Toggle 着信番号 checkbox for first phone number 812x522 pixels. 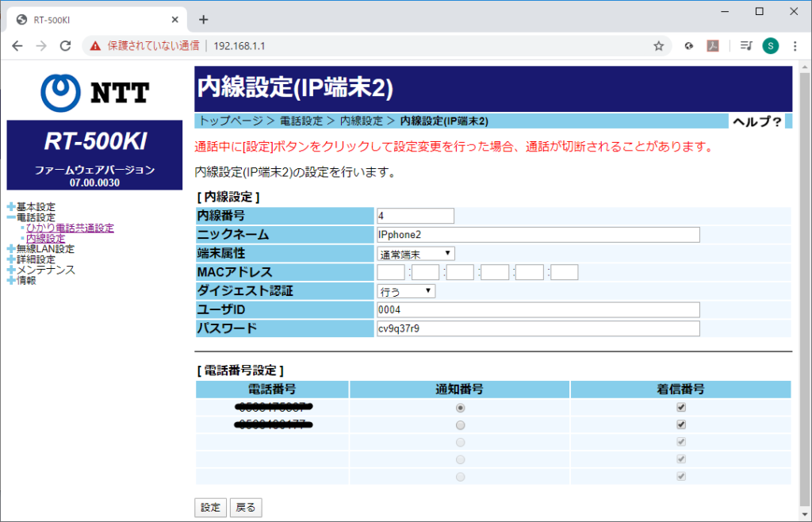681,408
